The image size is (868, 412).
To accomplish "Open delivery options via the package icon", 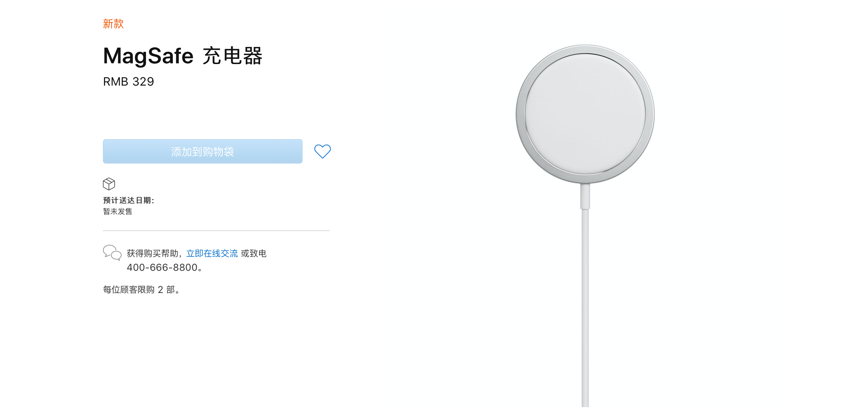I will point(109,184).
